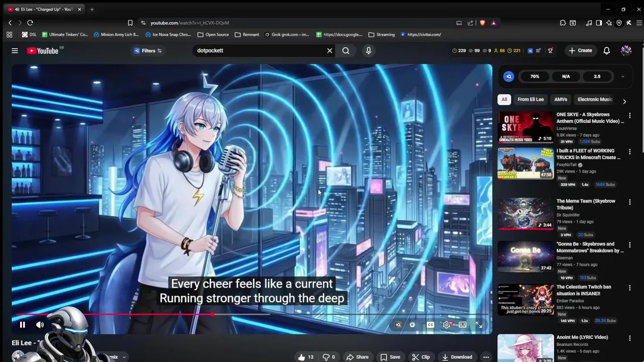Toggle closed captions off
This screenshot has height=362, width=644.
430,325
